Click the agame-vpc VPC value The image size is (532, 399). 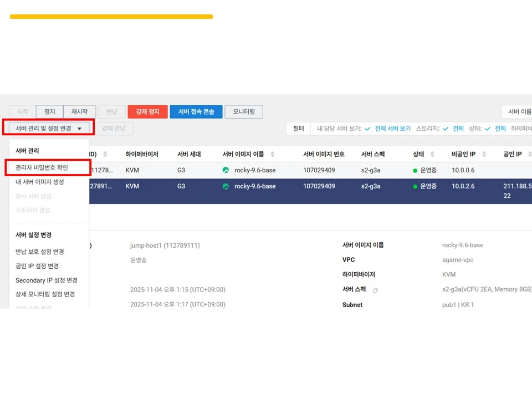click(457, 260)
